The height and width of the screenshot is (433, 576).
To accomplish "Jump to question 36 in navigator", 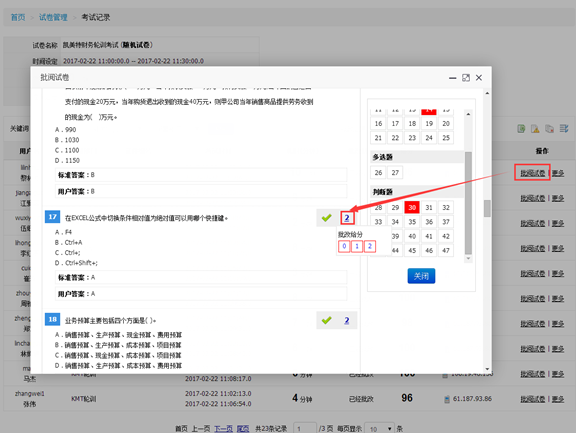I will (429, 222).
